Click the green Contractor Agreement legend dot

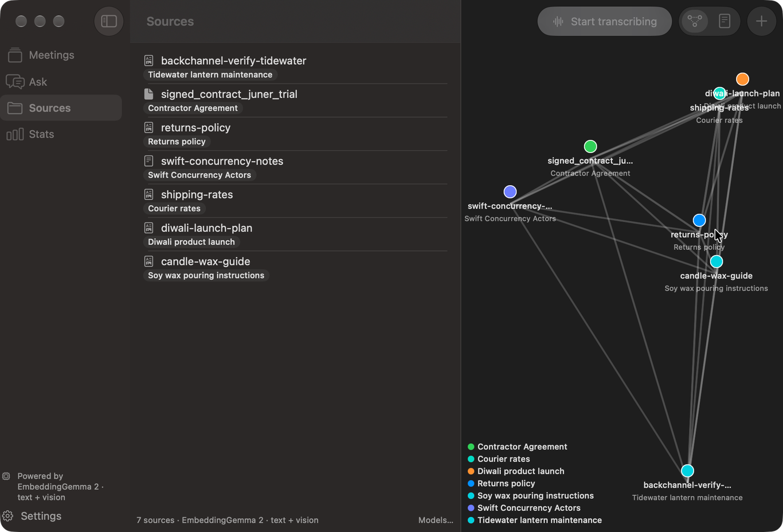[x=471, y=447]
